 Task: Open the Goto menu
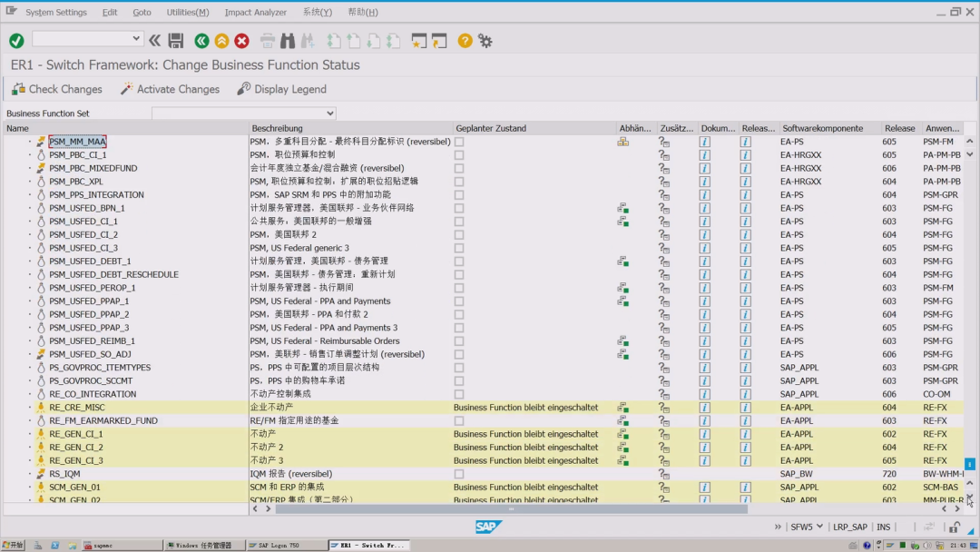pos(142,12)
